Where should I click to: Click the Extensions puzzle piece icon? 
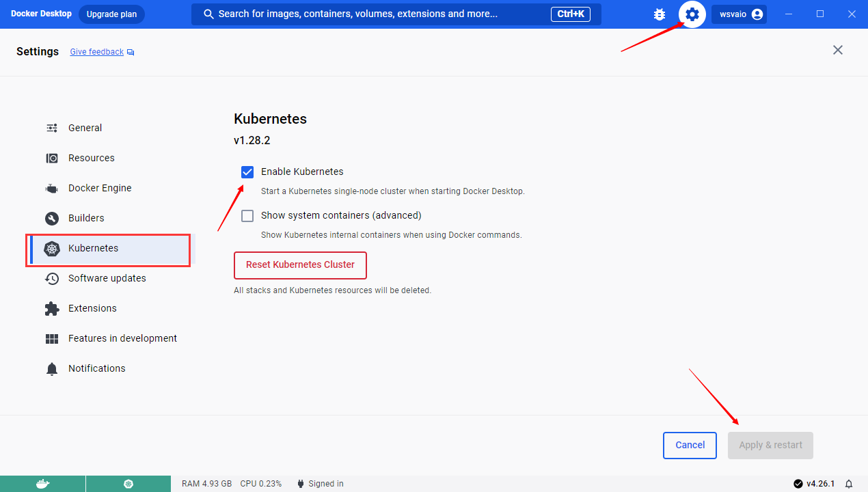(52, 308)
